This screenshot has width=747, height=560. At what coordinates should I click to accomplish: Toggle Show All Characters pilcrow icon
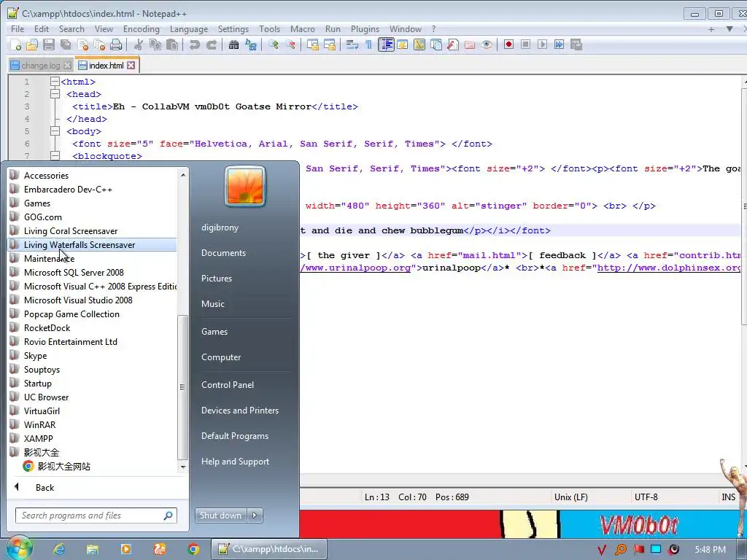(x=368, y=44)
